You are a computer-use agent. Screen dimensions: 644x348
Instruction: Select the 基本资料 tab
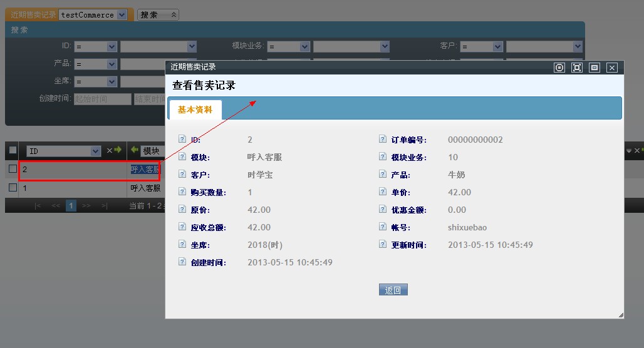pyautogui.click(x=195, y=110)
